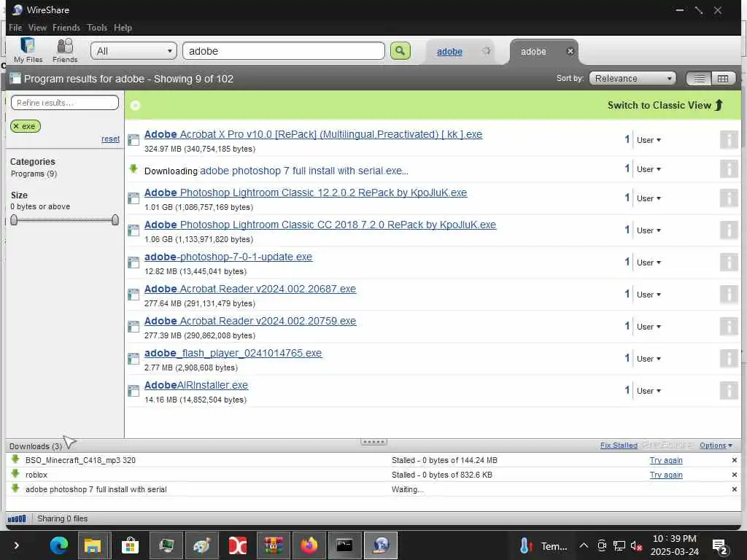
Task: Show info for Lightroom Classic 12.2.0.2 result
Action: point(729,198)
